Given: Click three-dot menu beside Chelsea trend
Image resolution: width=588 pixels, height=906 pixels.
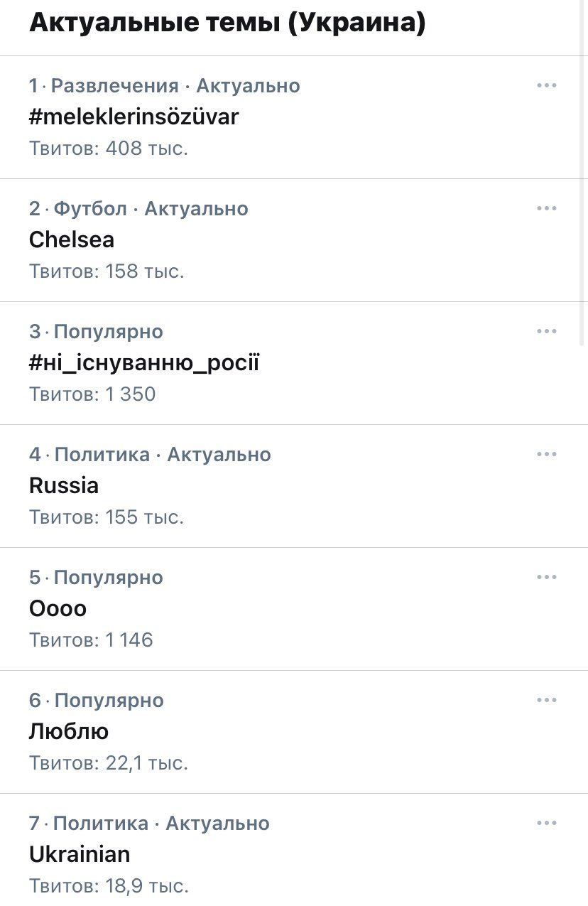Looking at the screenshot, I should (x=546, y=208).
